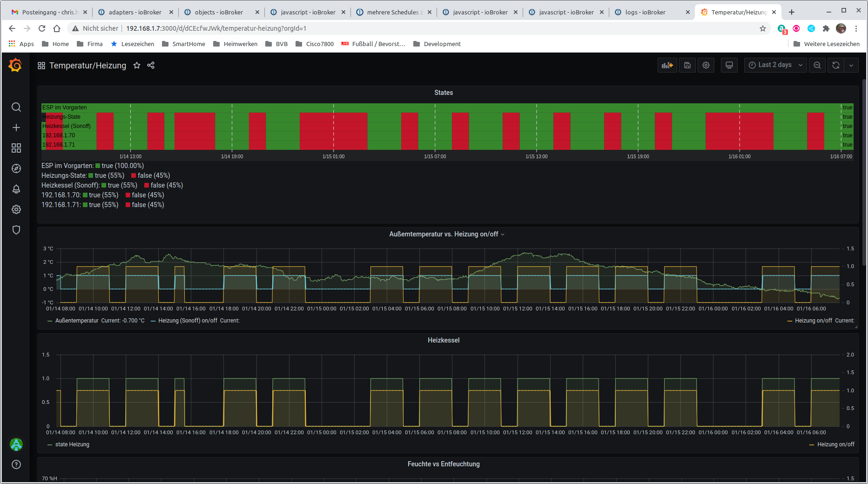Bookmark this page with the address bar star
The image size is (868, 484).
pyautogui.click(x=763, y=28)
